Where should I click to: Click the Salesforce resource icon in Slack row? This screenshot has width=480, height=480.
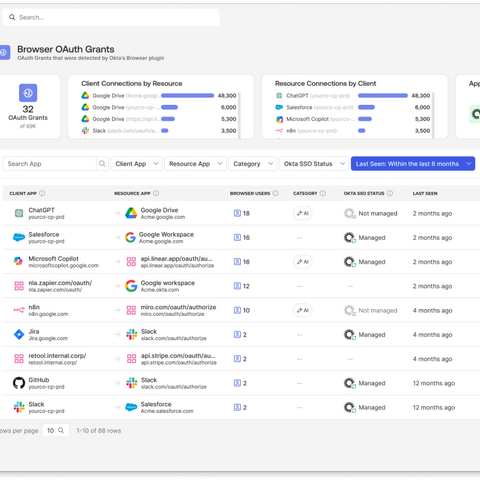pyautogui.click(x=131, y=407)
